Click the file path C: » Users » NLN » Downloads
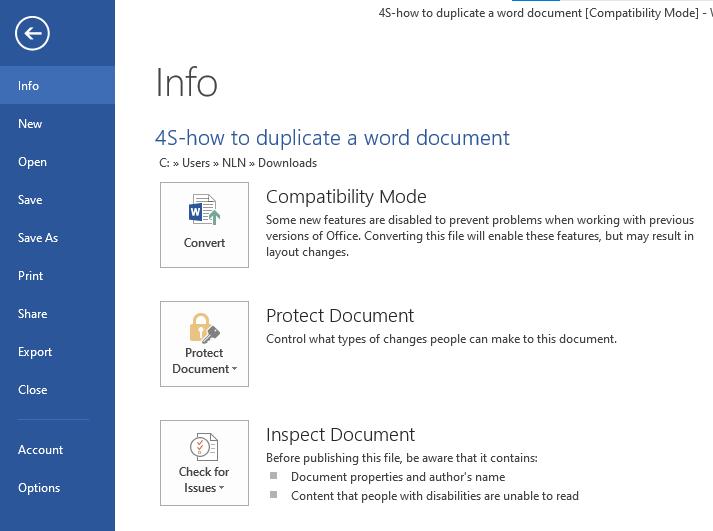The height and width of the screenshot is (531, 713). coord(238,163)
